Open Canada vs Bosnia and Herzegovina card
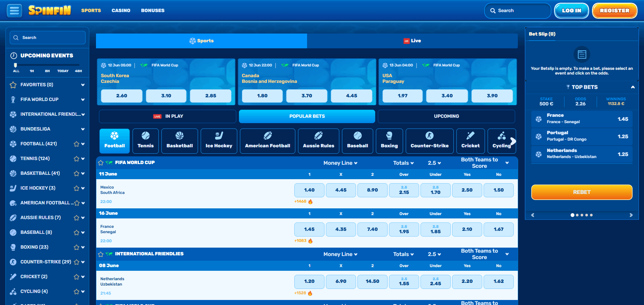644x305 pixels. click(x=307, y=82)
